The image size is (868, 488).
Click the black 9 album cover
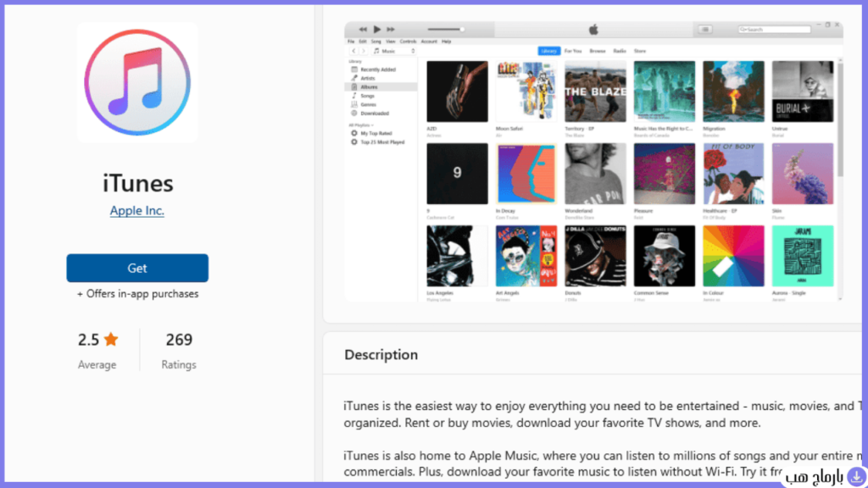457,174
